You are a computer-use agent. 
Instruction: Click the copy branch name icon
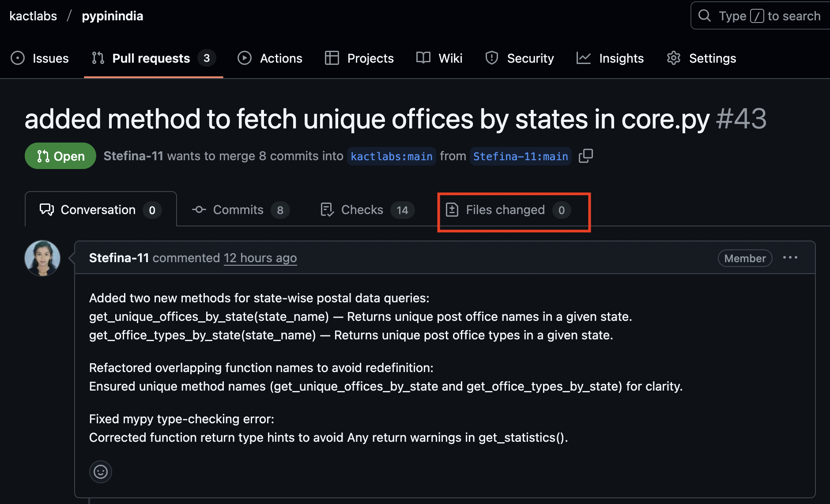pyautogui.click(x=585, y=156)
